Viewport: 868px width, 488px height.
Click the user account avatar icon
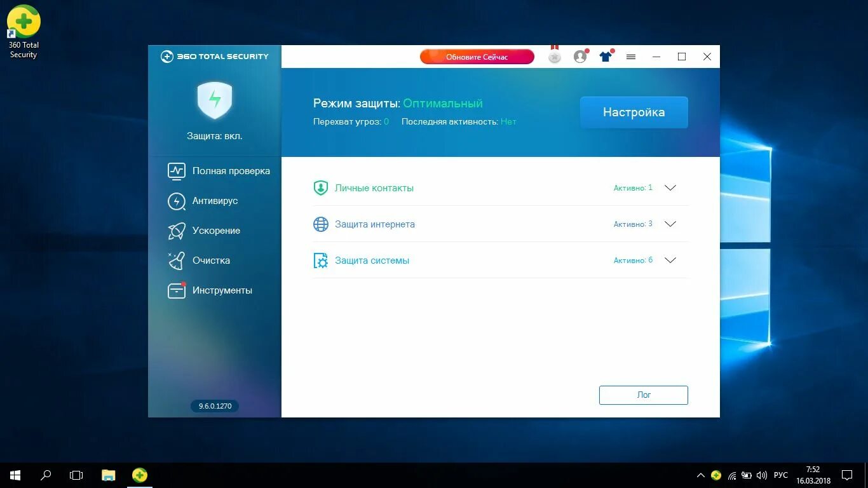coord(580,57)
